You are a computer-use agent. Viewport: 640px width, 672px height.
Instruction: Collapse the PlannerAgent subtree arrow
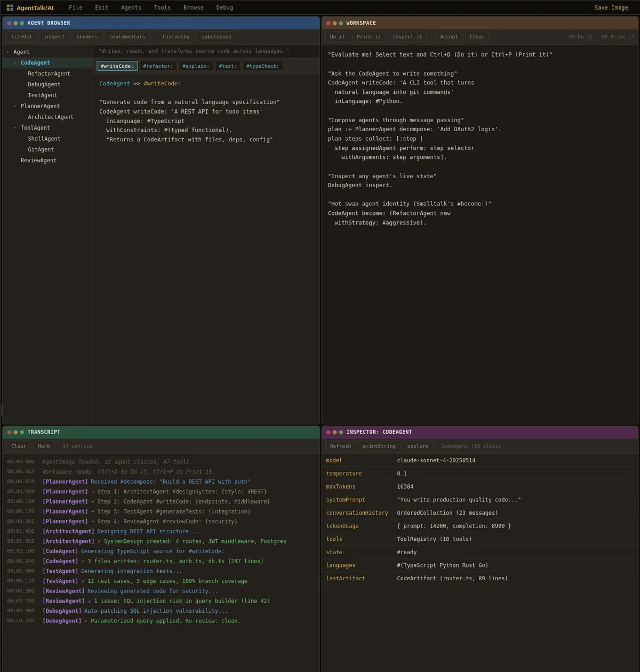[15, 106]
